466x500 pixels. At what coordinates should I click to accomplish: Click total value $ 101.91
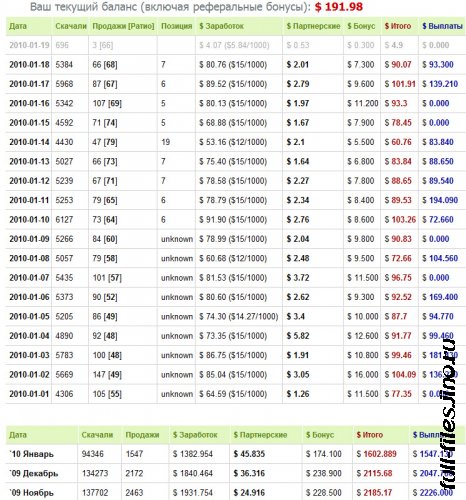pos(400,84)
